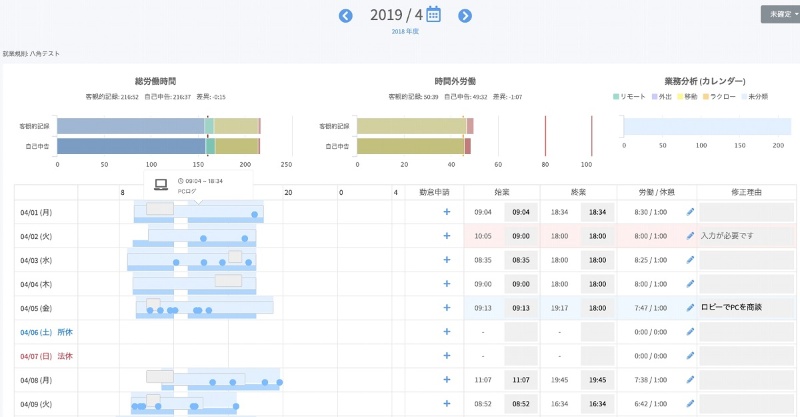Click the 始業 column header
800x417 pixels.
point(501,190)
